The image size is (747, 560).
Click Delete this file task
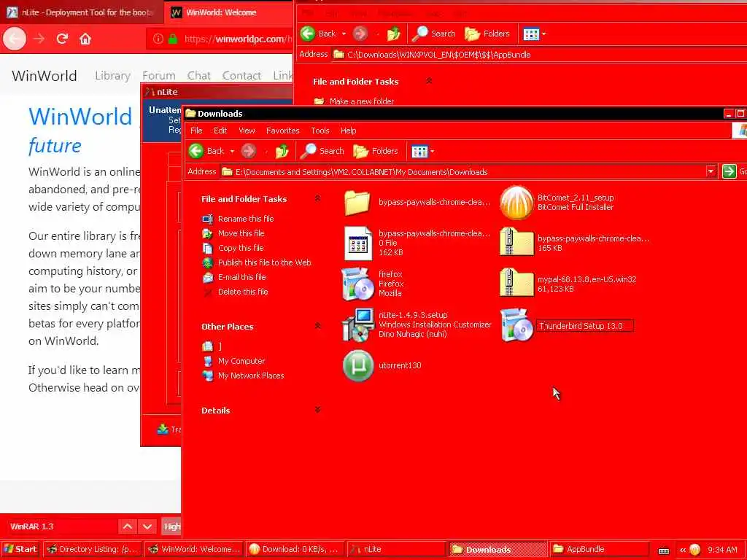pyautogui.click(x=243, y=292)
